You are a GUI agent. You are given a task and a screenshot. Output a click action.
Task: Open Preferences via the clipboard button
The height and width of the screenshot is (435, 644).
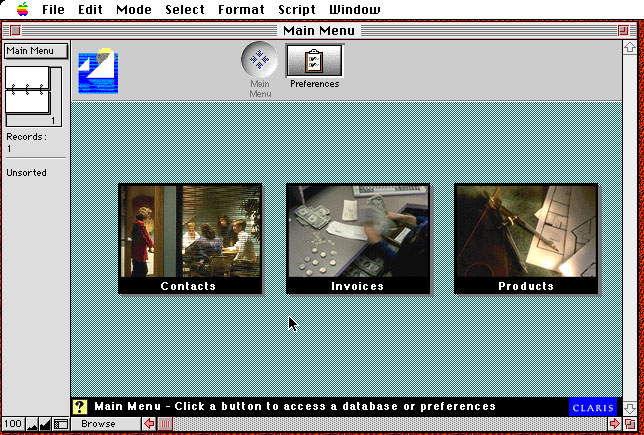tap(315, 60)
